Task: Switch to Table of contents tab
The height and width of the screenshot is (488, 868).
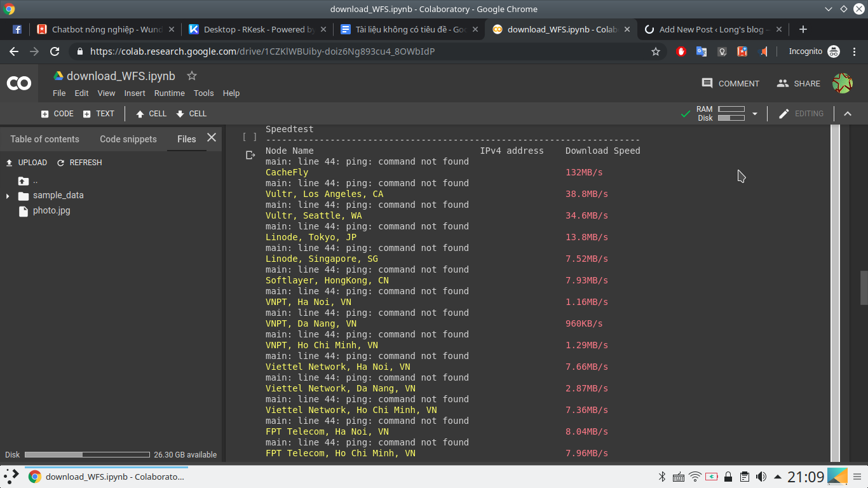Action: point(44,139)
